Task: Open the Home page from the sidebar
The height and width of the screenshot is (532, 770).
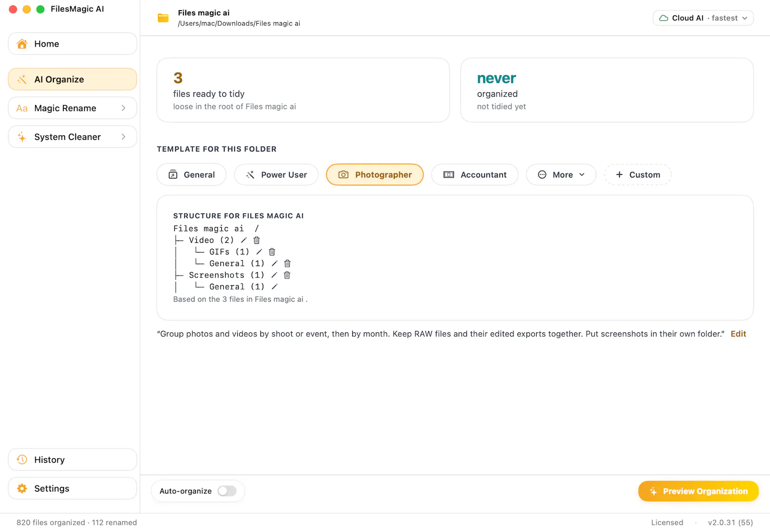Action: click(73, 44)
